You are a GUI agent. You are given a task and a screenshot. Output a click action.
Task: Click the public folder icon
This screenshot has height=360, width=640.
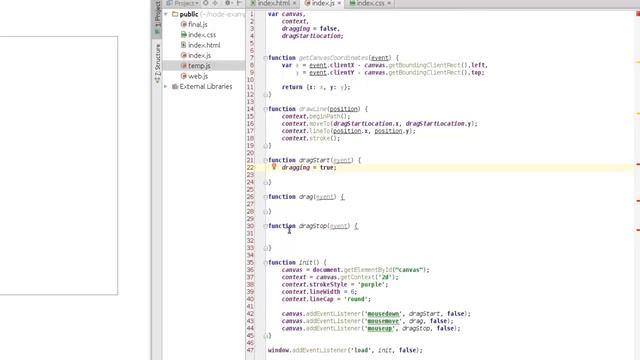coord(175,14)
